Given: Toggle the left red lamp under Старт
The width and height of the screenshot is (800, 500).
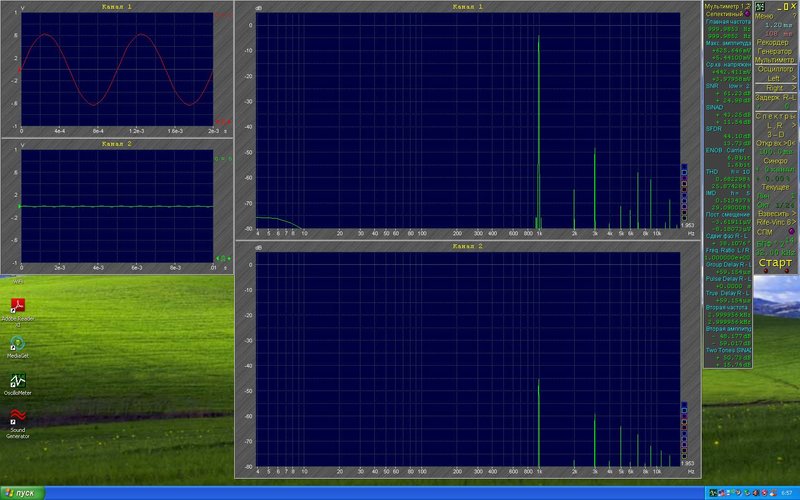Looking at the screenshot, I should (x=765, y=271).
